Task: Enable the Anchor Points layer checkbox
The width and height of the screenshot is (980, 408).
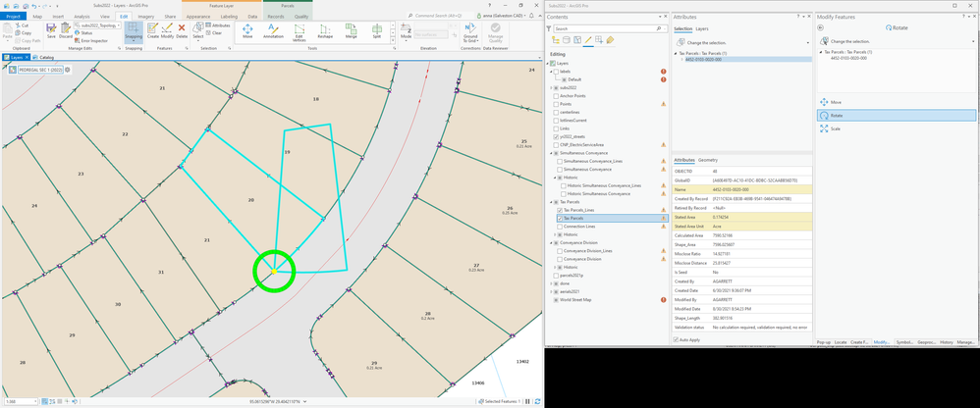Action: tap(555, 95)
